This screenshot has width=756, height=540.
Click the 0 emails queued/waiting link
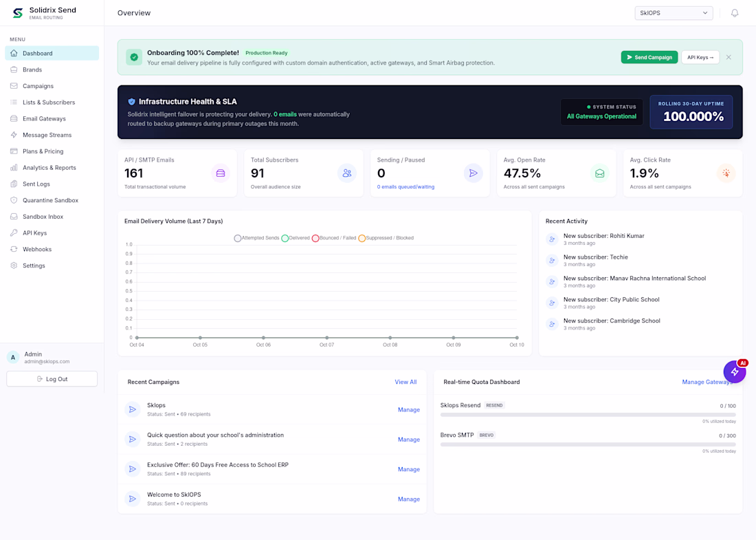[405, 186]
